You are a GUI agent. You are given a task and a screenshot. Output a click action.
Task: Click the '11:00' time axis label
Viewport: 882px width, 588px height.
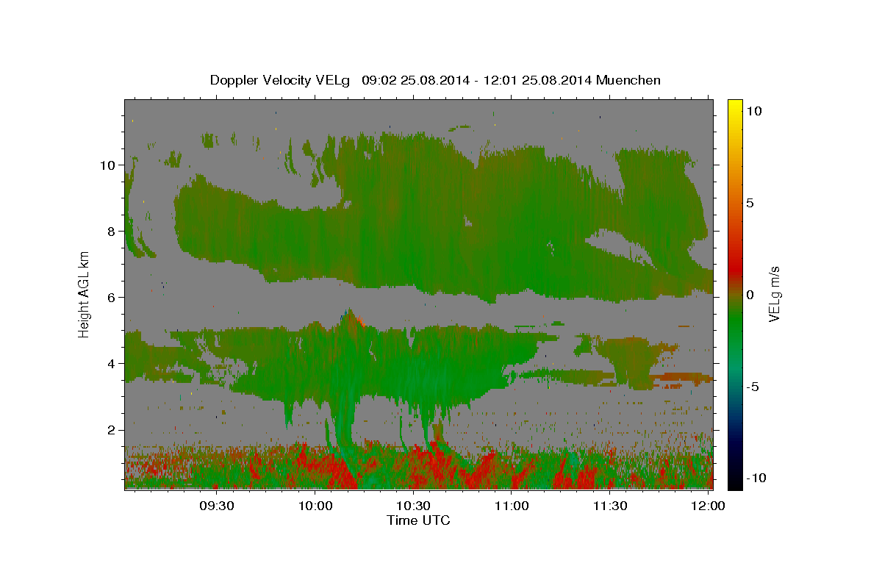coord(512,506)
